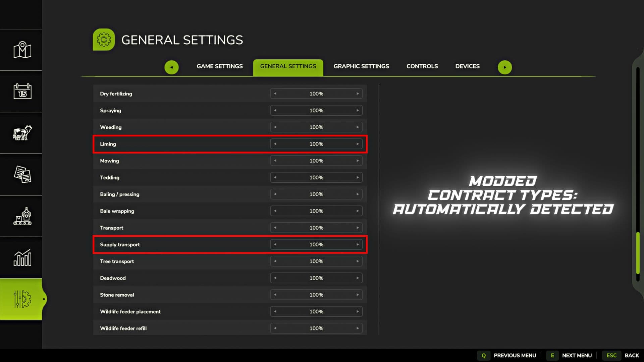This screenshot has width=644, height=362.
Task: Select the Deadwood row label
Action: click(x=113, y=278)
